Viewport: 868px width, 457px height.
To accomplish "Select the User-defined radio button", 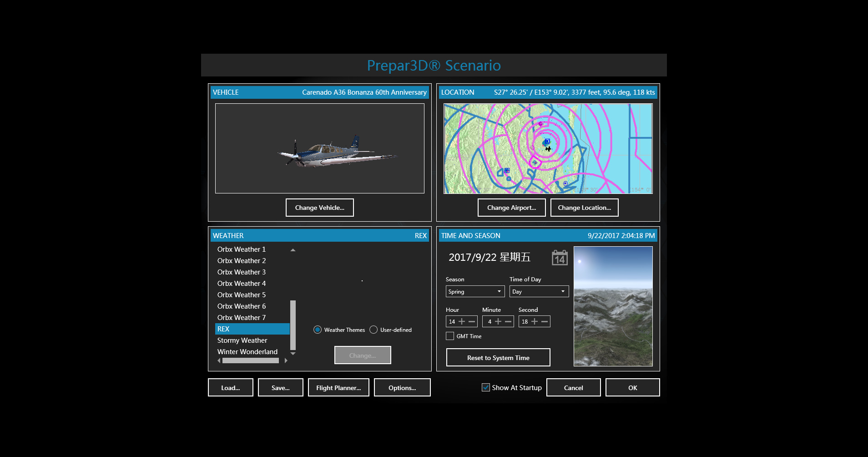I will [x=373, y=330].
